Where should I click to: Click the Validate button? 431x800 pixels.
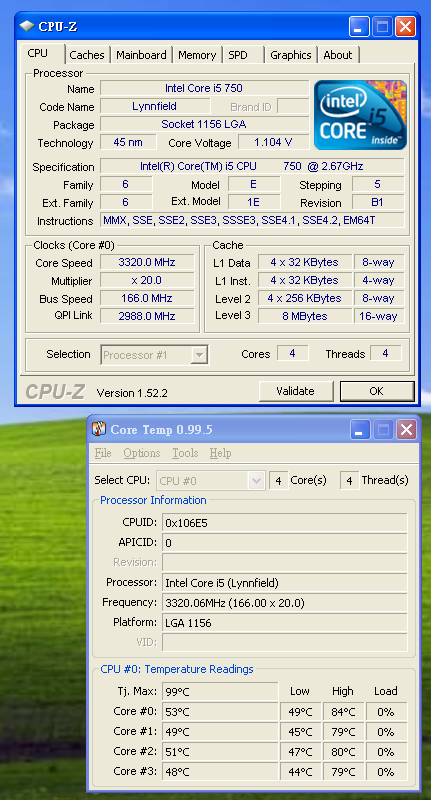pyautogui.click(x=295, y=391)
